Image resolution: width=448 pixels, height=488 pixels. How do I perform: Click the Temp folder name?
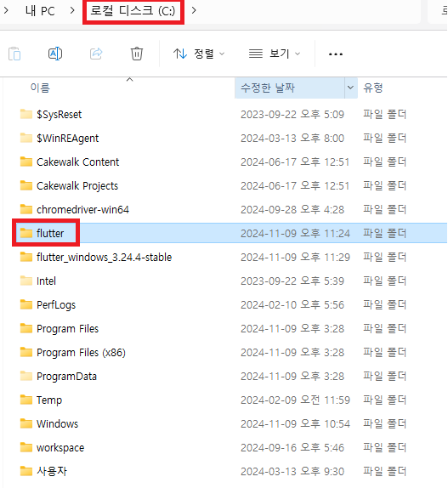(49, 400)
